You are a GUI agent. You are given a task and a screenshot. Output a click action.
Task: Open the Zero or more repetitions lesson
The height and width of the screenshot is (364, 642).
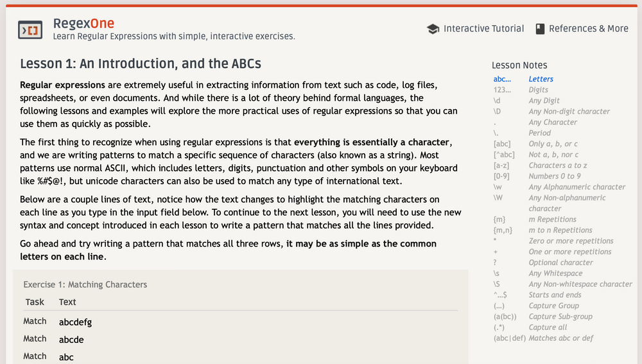(571, 241)
